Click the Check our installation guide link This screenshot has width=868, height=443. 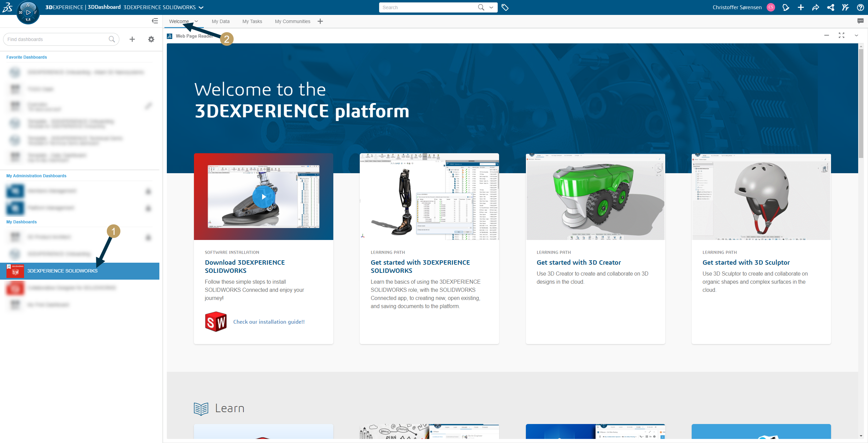pyautogui.click(x=269, y=322)
